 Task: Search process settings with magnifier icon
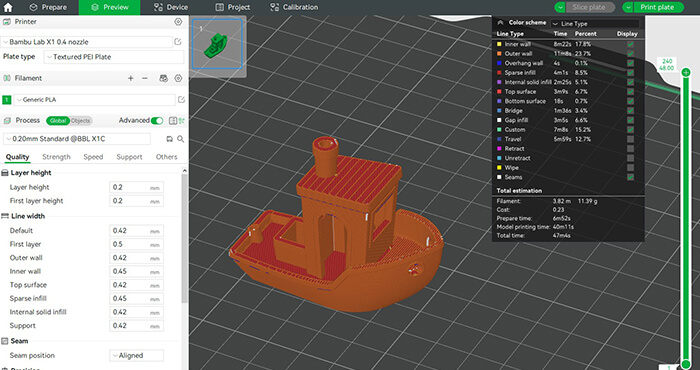coord(180,139)
